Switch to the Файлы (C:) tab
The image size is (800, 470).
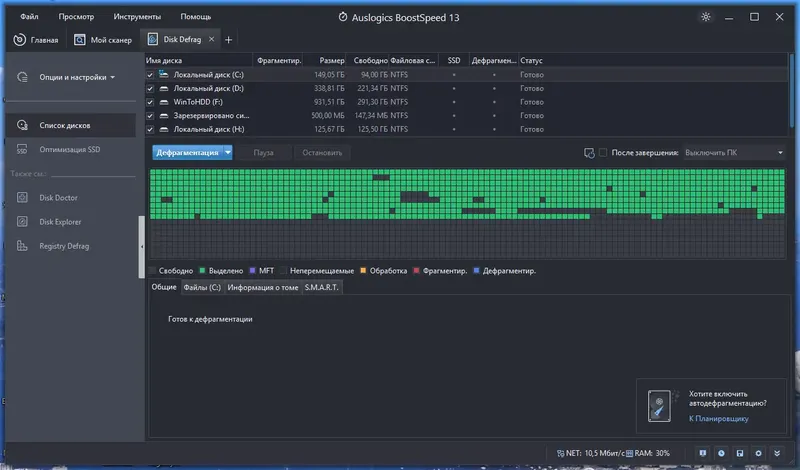click(x=202, y=287)
